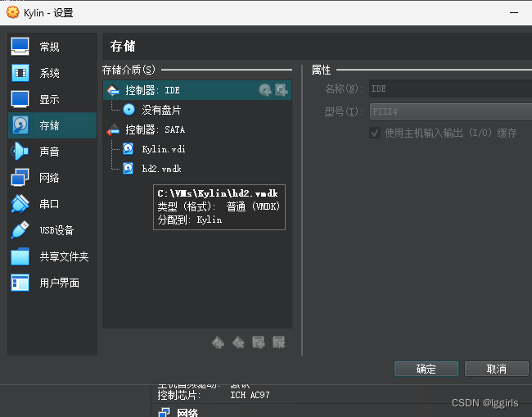Open the USB设备 settings category
532x417 pixels.
click(x=52, y=230)
